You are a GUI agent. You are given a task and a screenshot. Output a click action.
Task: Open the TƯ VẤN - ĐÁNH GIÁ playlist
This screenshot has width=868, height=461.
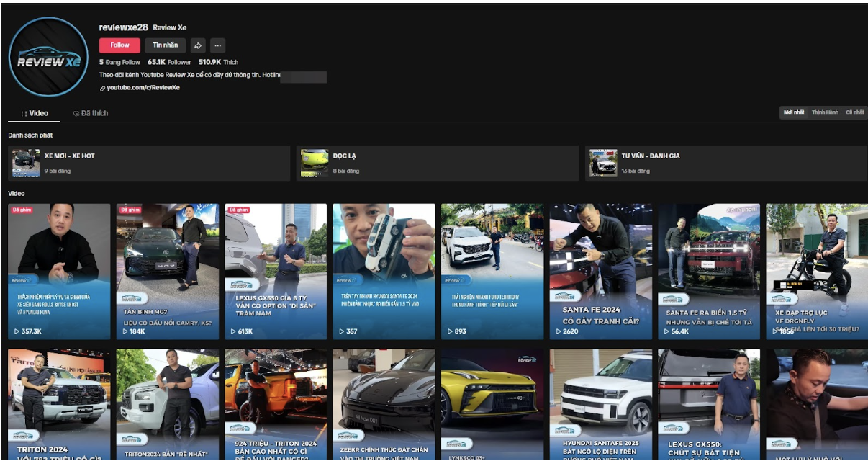coord(725,163)
